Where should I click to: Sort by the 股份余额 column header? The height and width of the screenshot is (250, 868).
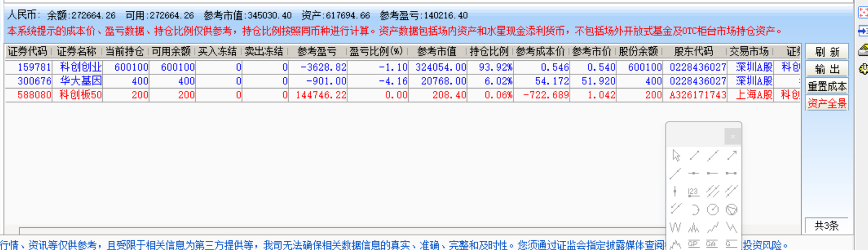(x=639, y=52)
